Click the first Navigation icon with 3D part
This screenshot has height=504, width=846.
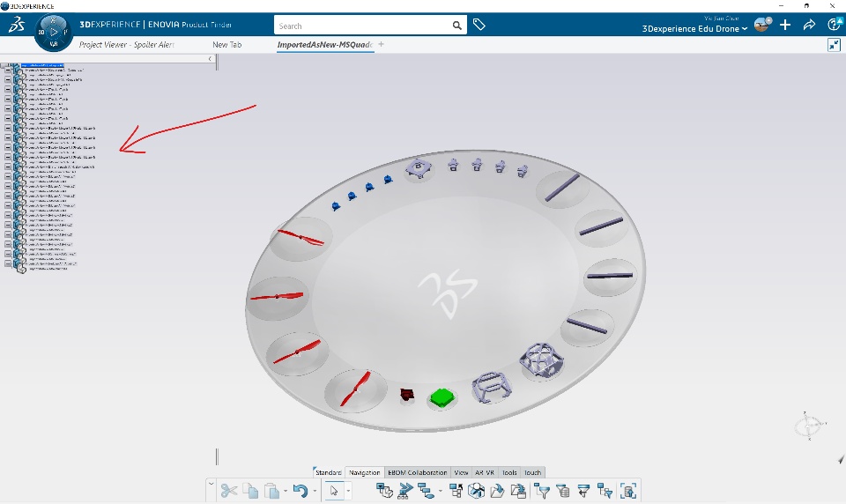click(384, 491)
